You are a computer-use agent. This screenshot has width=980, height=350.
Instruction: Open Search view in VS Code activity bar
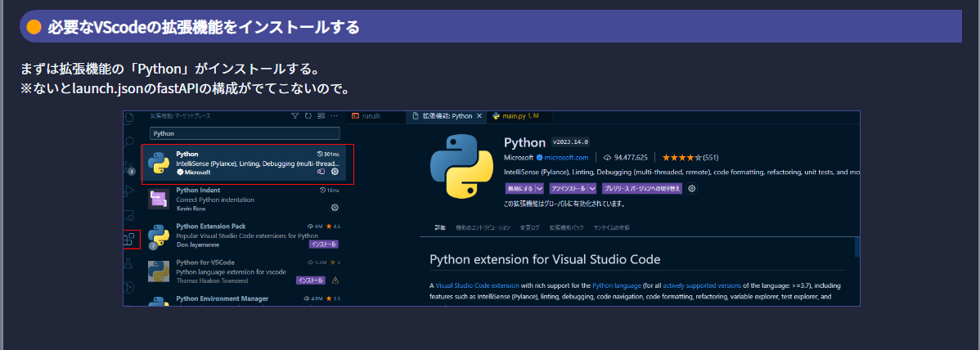tap(129, 143)
